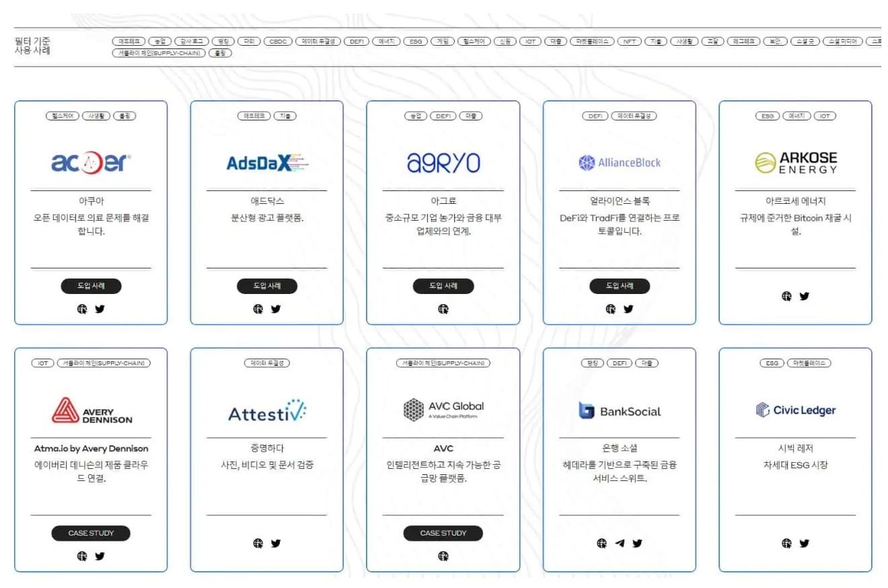This screenshot has width=888, height=588.
Task: Open the Twitter icon on the 시빅 레저 card
Action: point(805,544)
